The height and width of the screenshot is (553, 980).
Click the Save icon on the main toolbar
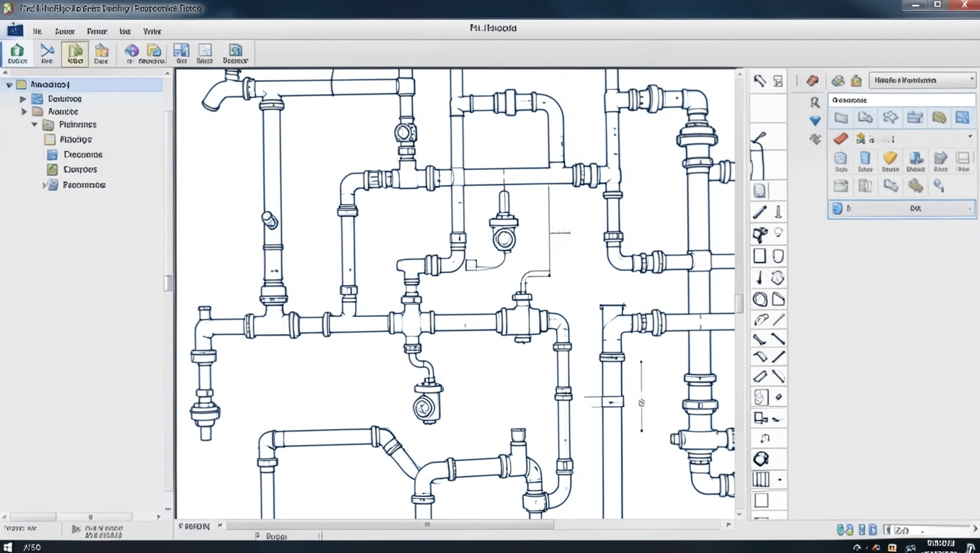[101, 53]
